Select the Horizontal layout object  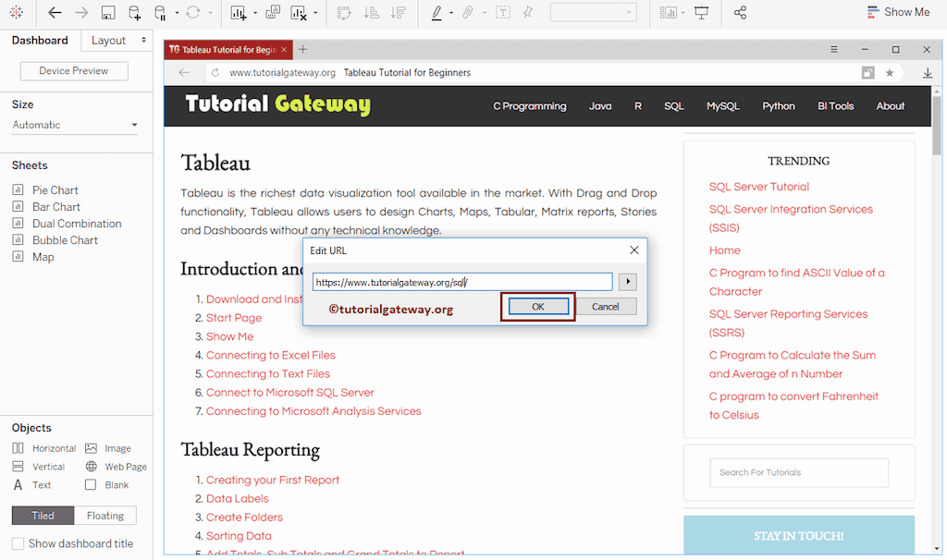click(44, 448)
